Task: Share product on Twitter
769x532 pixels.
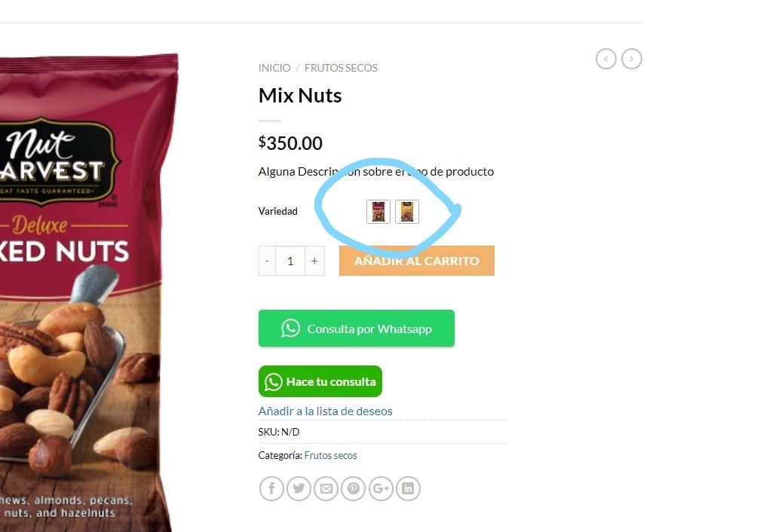Action: [x=299, y=488]
